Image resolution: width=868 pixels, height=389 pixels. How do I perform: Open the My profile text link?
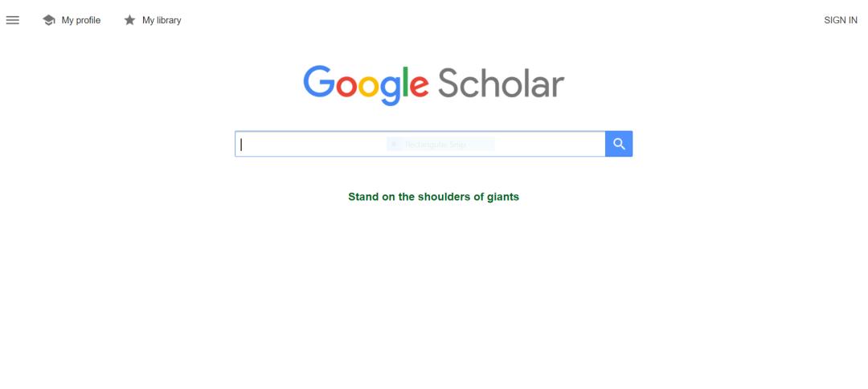(x=81, y=20)
